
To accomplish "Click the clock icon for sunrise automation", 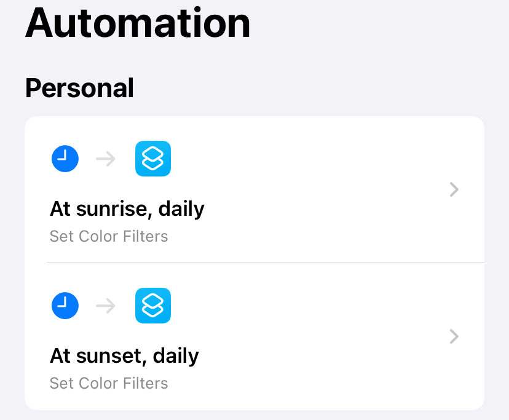I will click(x=65, y=159).
